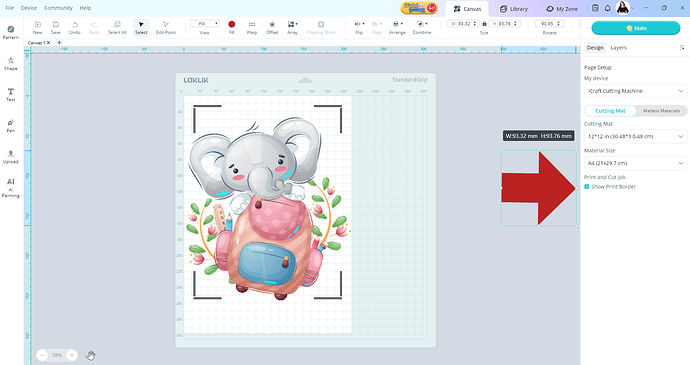Click the Rotate field stepper arrows
The height and width of the screenshot is (365, 690).
559,24
